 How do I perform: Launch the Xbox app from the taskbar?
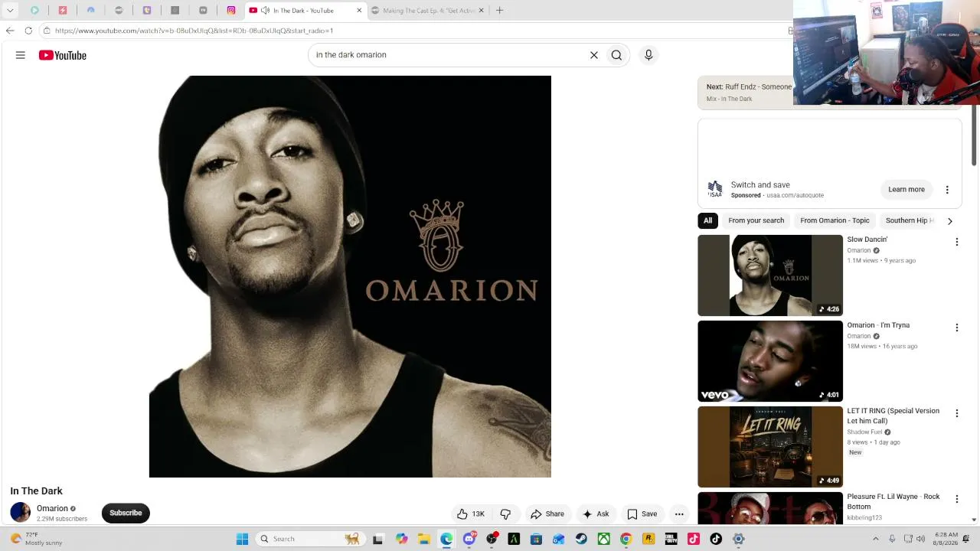(603, 539)
